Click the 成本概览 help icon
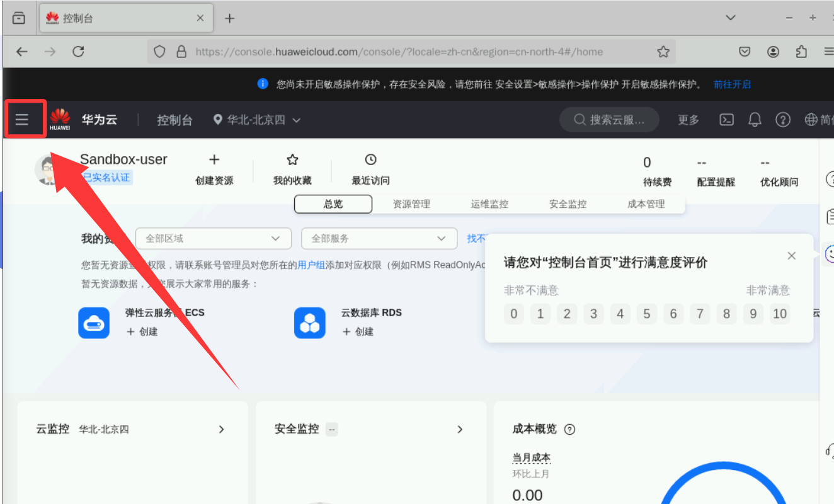Screen dimensions: 834x504 pyautogui.click(x=569, y=430)
